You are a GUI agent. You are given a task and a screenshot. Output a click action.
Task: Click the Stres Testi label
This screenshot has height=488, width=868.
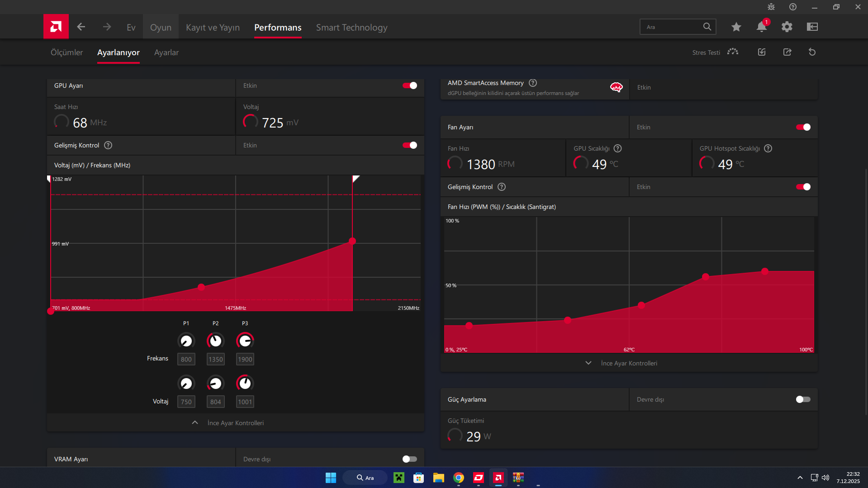click(706, 52)
